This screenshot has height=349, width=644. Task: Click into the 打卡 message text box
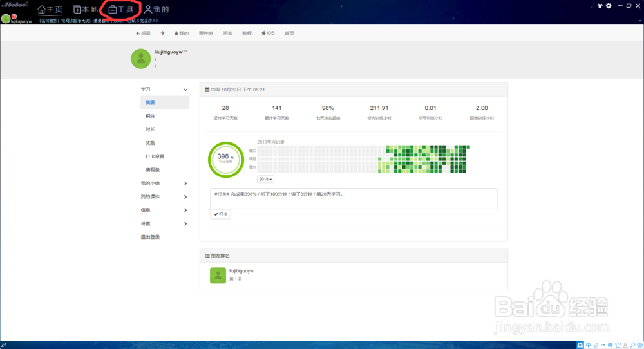[354, 199]
